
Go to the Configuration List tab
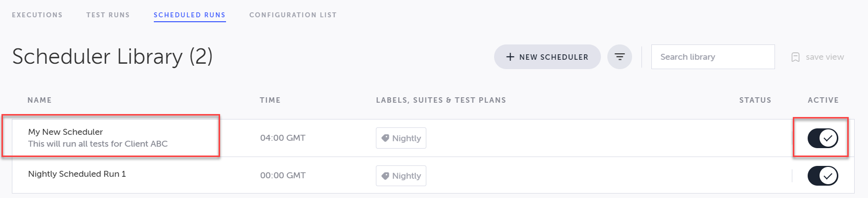point(293,15)
